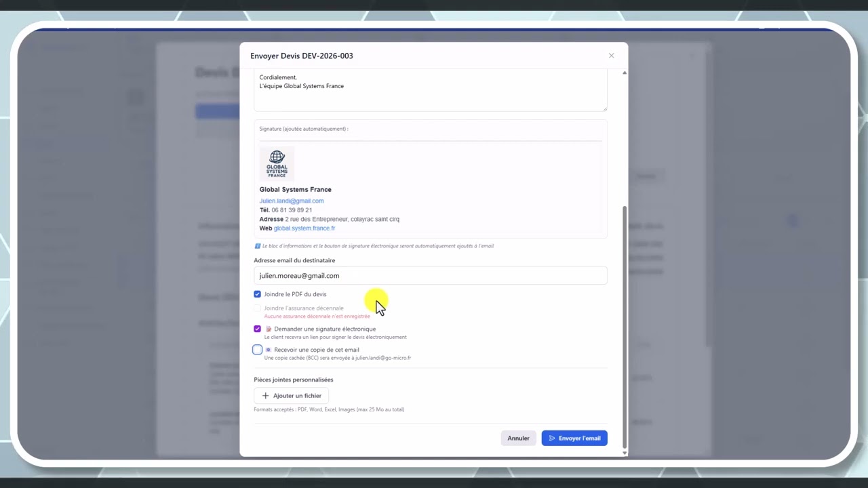Click the disabled Joindre l'assurance décennale checkbox

click(257, 308)
